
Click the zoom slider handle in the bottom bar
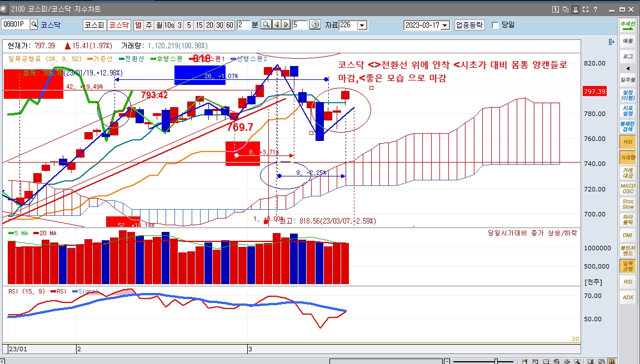point(496,361)
